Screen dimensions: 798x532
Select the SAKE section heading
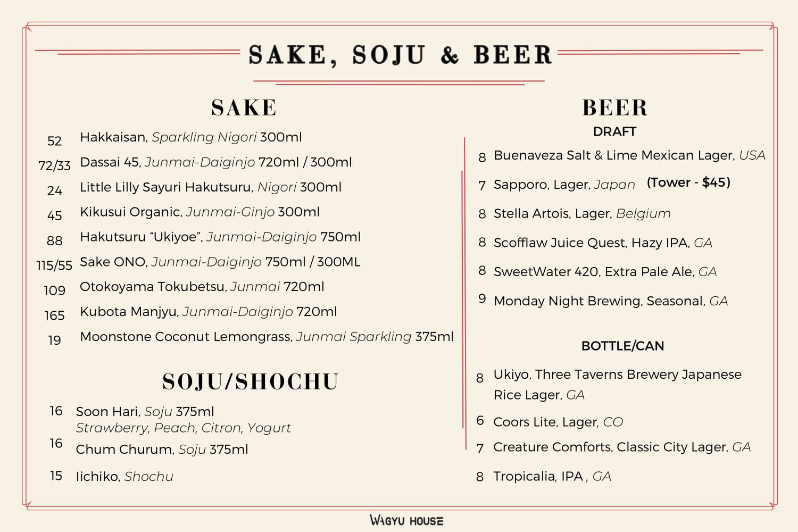pos(244,107)
